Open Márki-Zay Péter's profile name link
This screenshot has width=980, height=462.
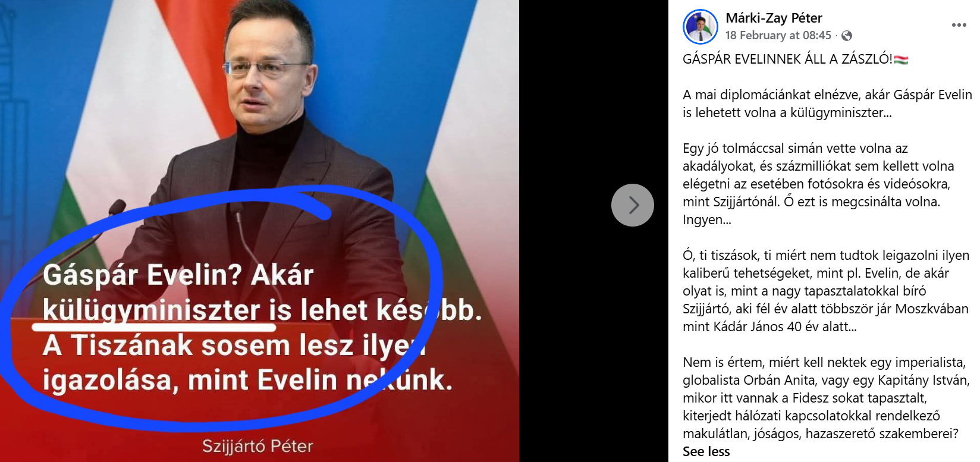point(774,18)
